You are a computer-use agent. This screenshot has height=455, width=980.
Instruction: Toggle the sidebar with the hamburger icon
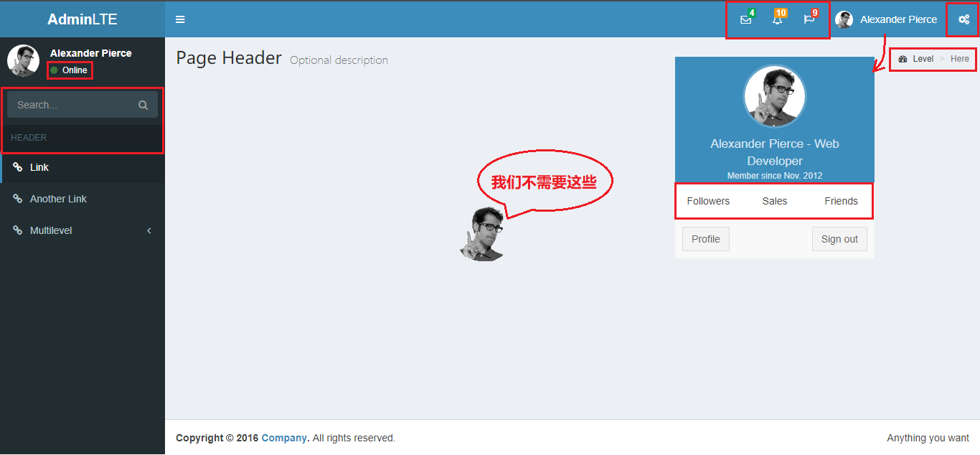pos(180,19)
